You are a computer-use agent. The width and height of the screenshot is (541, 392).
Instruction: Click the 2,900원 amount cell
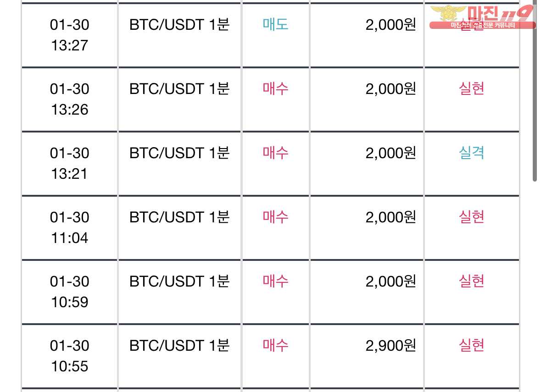(x=390, y=345)
